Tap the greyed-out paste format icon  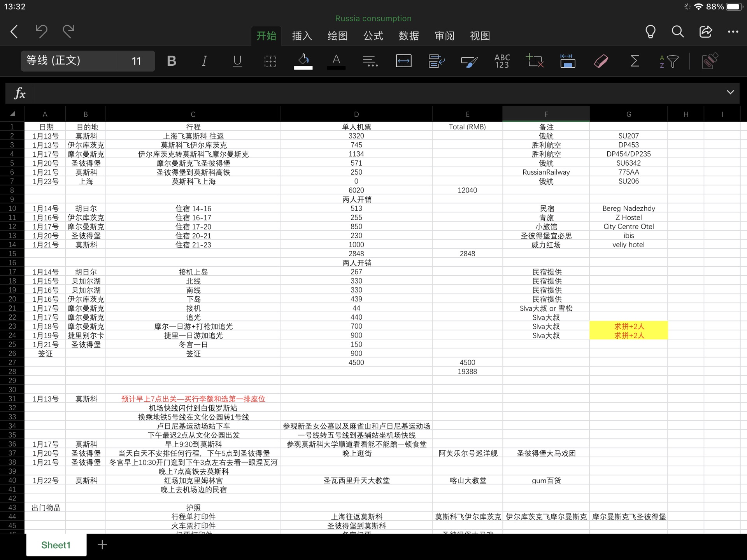pos(710,61)
